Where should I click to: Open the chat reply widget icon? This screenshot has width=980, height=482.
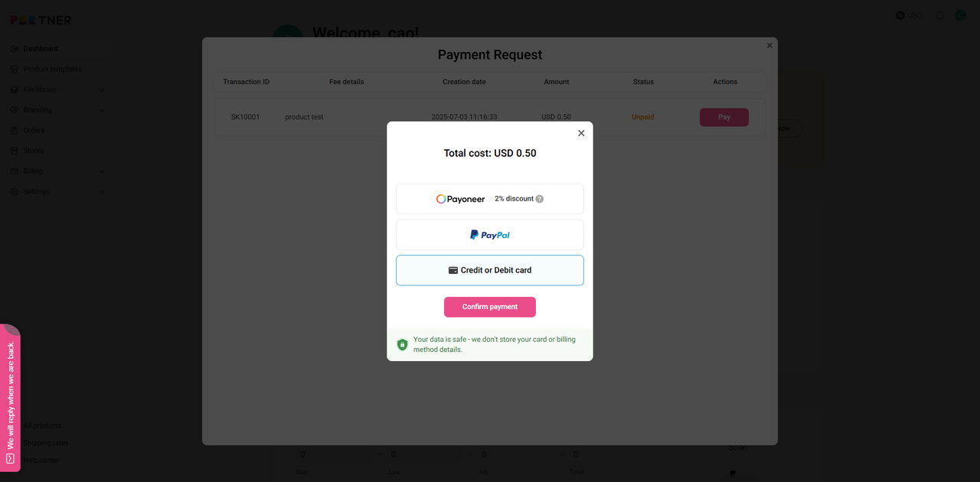pyautogui.click(x=10, y=458)
